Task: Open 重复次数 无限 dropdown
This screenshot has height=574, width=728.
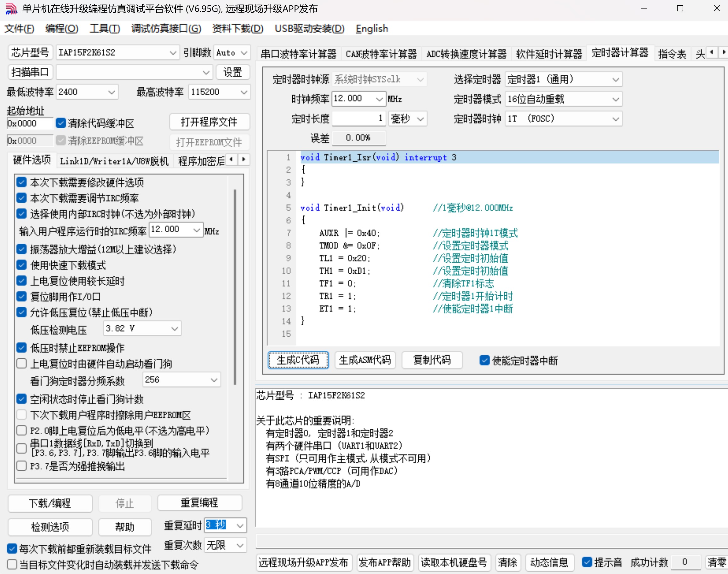Action: [225, 545]
